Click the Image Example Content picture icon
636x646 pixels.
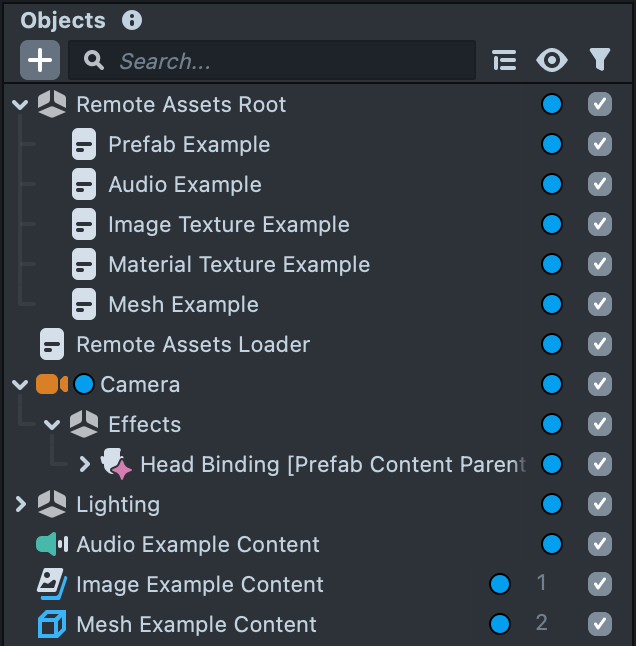[51, 584]
